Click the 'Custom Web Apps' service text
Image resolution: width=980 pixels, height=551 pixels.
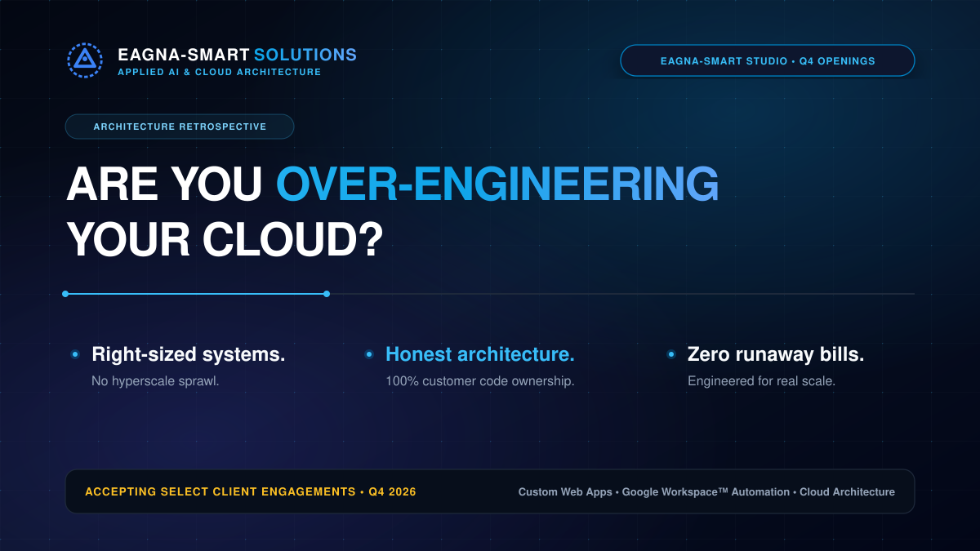point(565,492)
